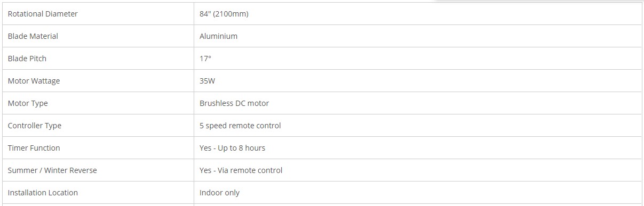644x206 pixels.
Task: Click the Summer / Winter Reverse label
Action: pyautogui.click(x=52, y=170)
